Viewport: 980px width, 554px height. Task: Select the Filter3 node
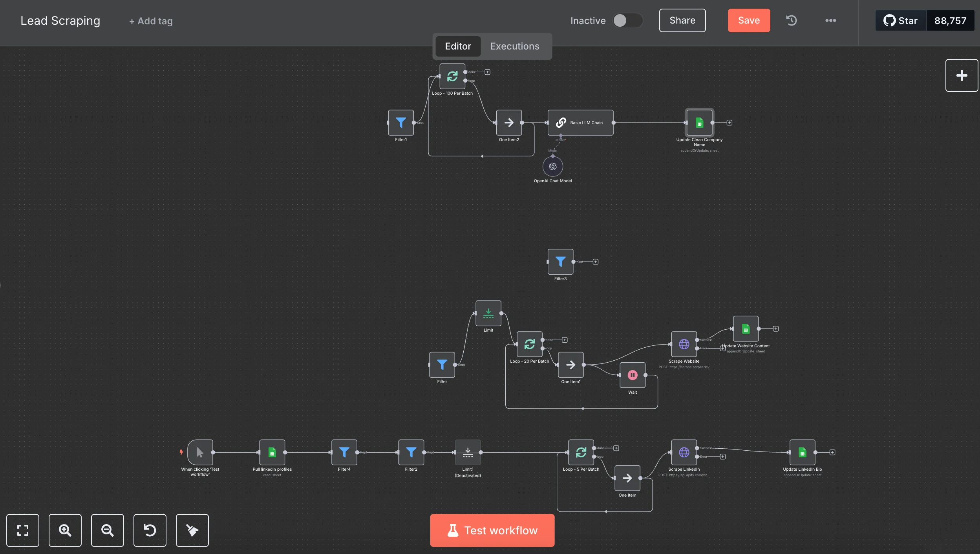(560, 262)
